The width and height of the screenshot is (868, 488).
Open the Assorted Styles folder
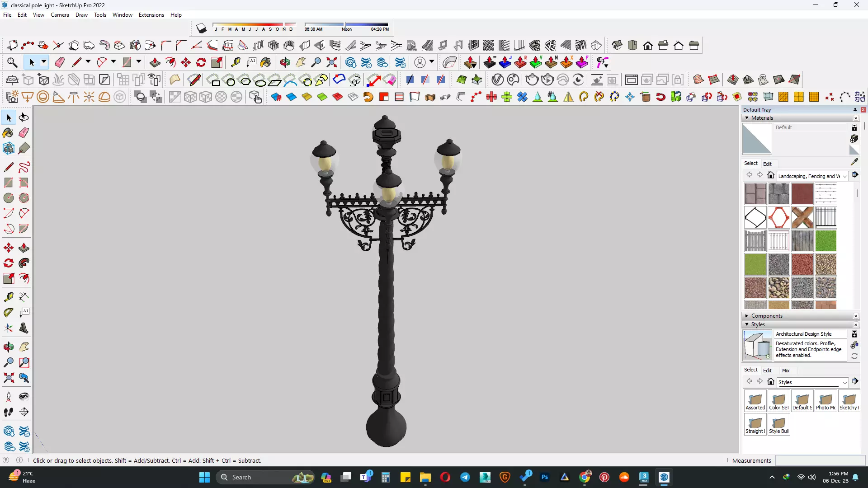tap(755, 401)
